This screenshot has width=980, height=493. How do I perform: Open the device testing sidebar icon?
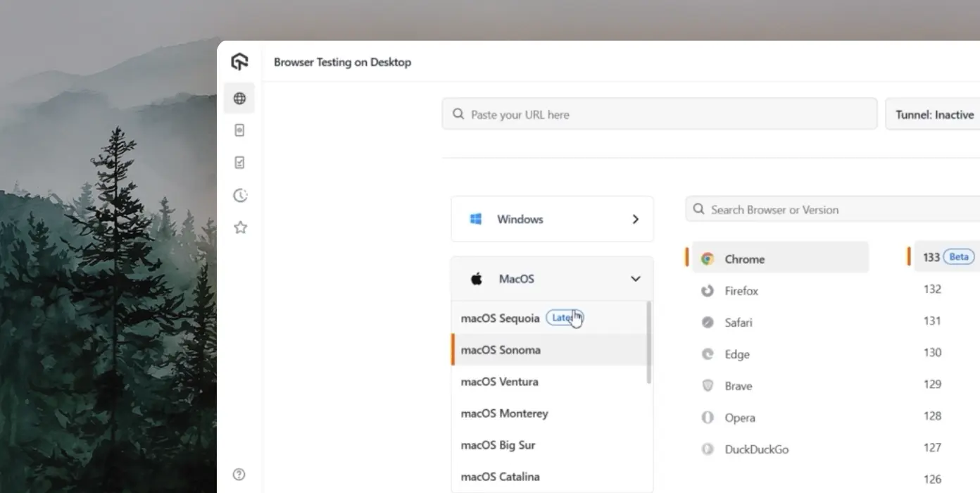tap(239, 130)
